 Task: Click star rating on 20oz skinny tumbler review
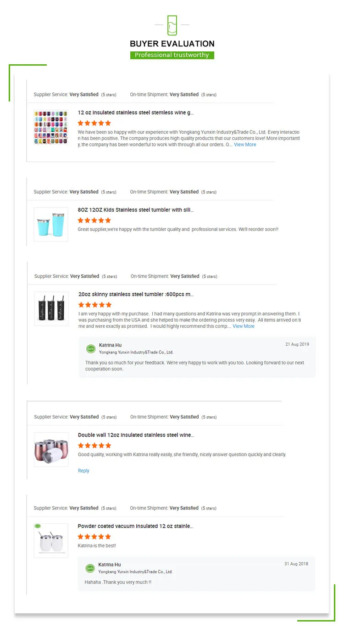[x=95, y=305]
